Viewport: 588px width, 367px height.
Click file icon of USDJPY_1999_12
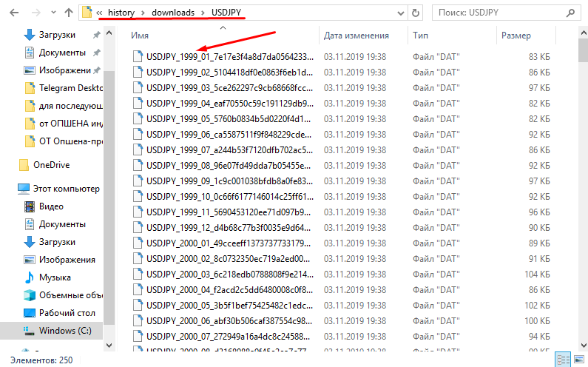point(138,228)
